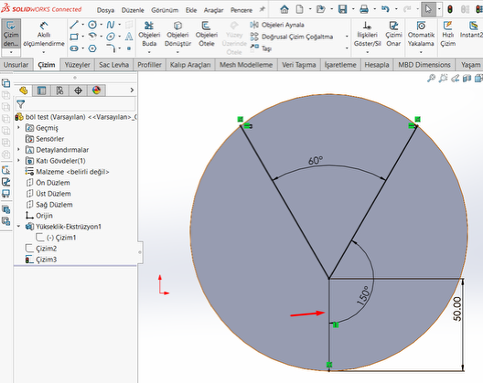Pin the menu bar with pushpin
The height and width of the screenshot is (384, 484).
(x=262, y=10)
